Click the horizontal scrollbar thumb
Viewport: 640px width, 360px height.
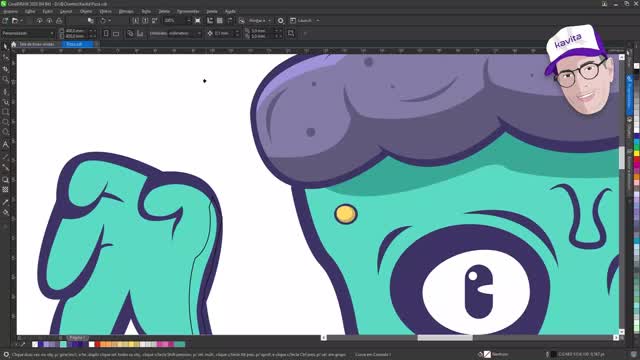(445, 338)
